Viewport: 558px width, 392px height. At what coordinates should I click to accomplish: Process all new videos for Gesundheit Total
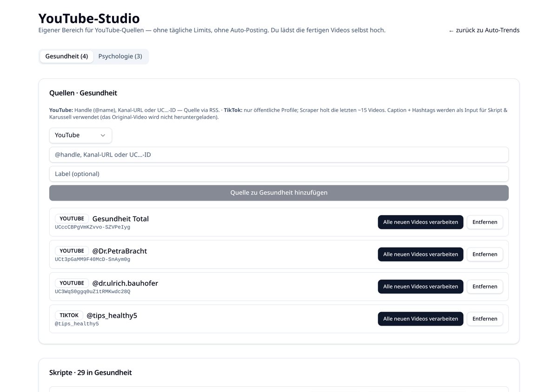pos(420,222)
